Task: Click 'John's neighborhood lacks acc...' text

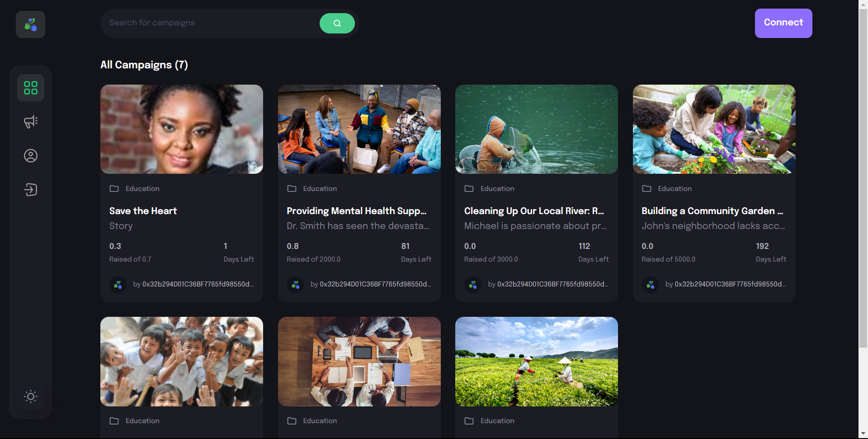Action: 713,226
